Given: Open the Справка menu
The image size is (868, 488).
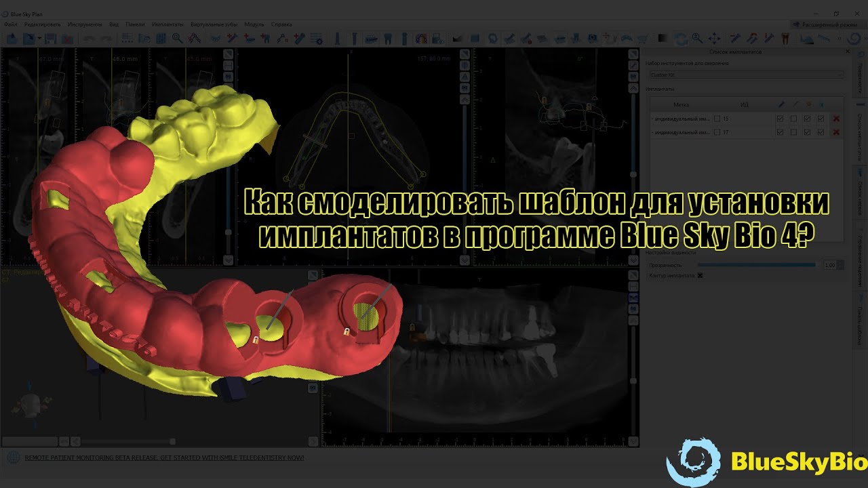Looking at the screenshot, I should (281, 24).
